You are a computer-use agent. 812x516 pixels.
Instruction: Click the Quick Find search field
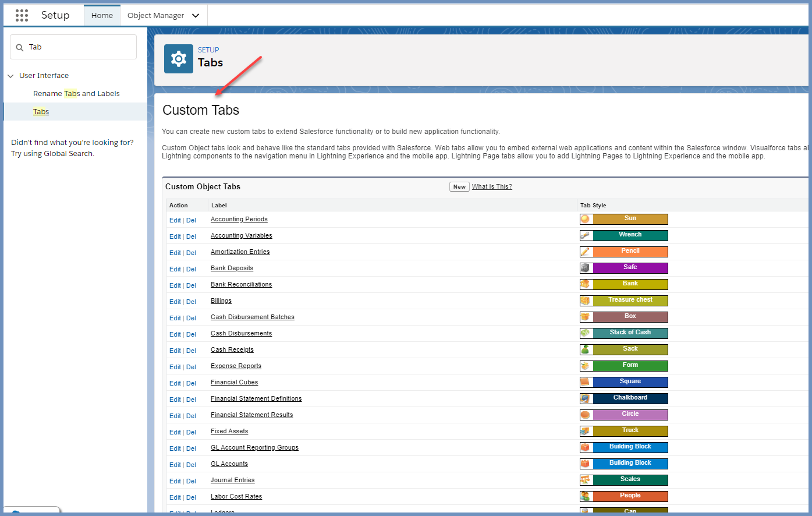pyautogui.click(x=73, y=47)
